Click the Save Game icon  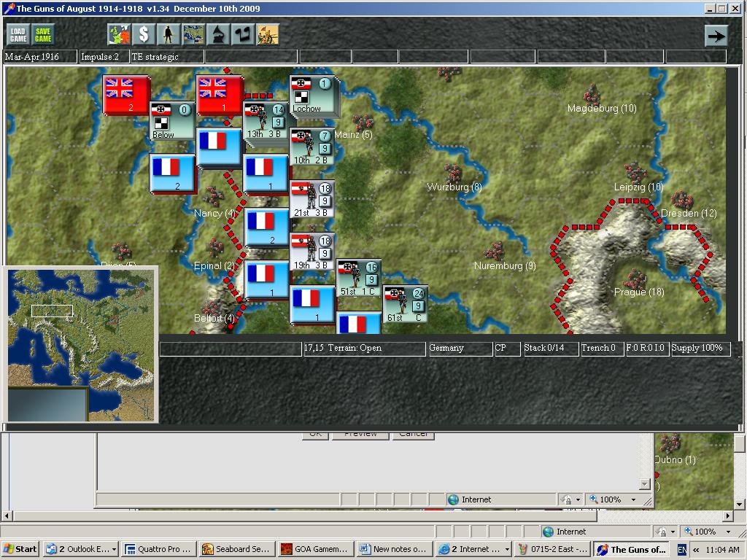click(x=43, y=35)
